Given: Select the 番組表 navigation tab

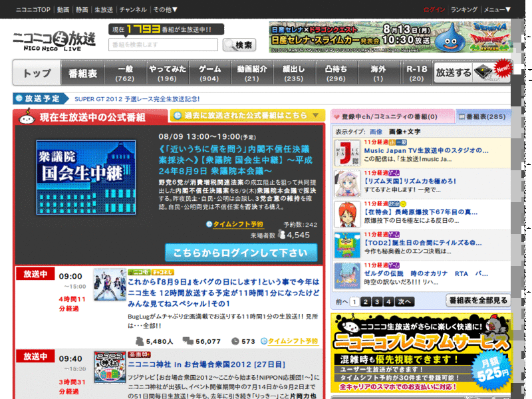Looking at the screenshot, I should tap(82, 73).
